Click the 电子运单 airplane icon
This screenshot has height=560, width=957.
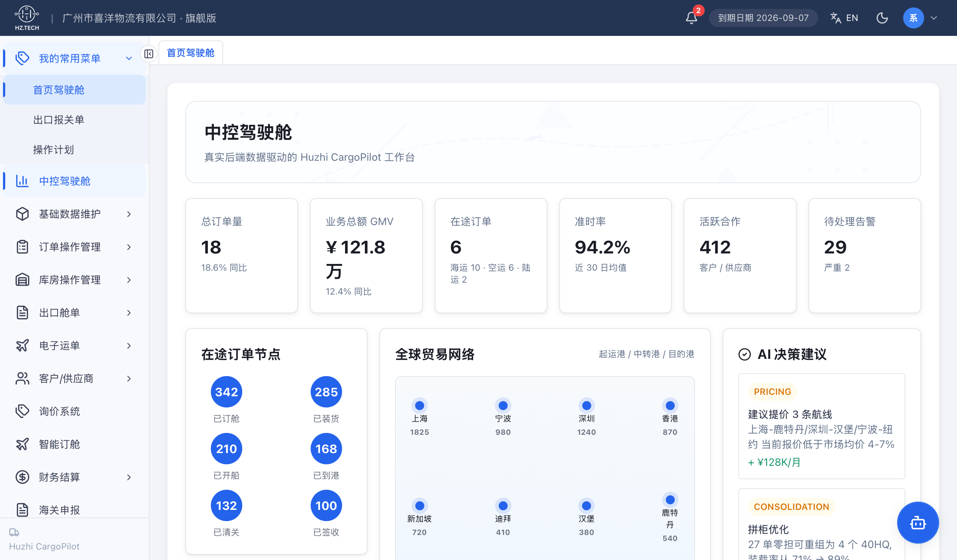click(x=22, y=345)
